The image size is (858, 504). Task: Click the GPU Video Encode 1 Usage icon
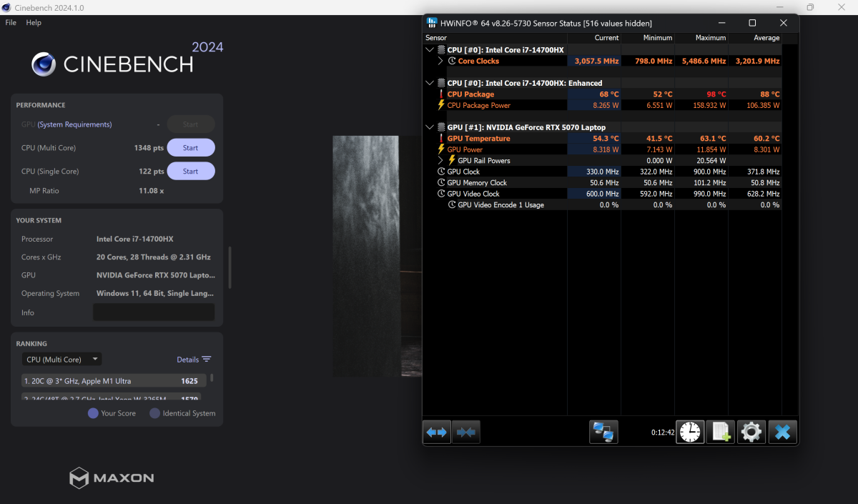click(452, 205)
